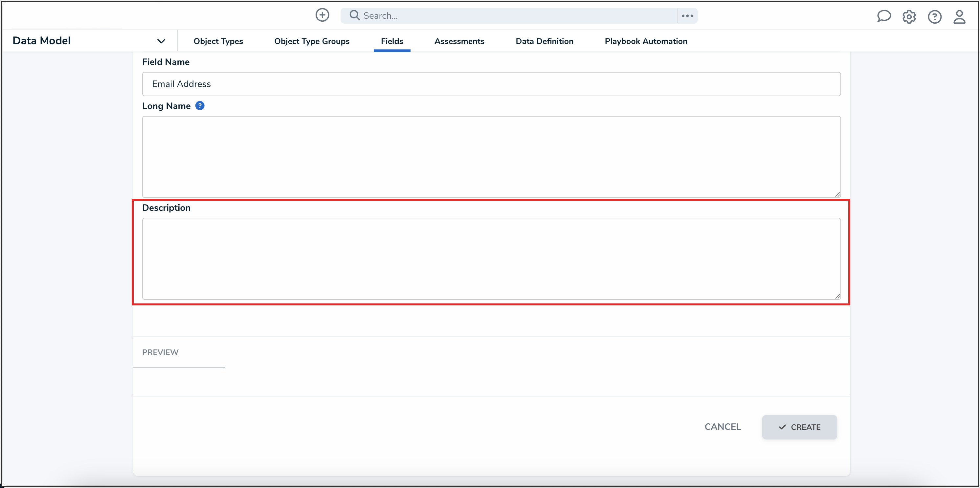The image size is (980, 488).
Task: Switch to the Object Types tab
Action: click(218, 41)
